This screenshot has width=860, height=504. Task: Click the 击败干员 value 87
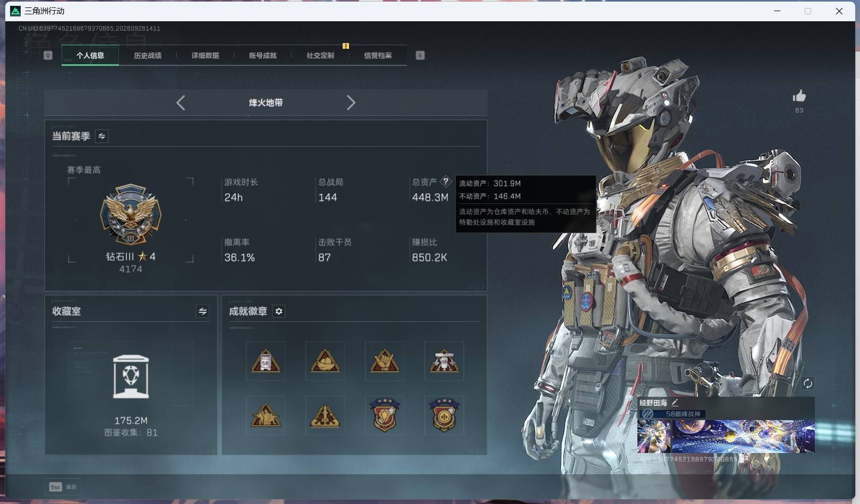click(x=325, y=258)
